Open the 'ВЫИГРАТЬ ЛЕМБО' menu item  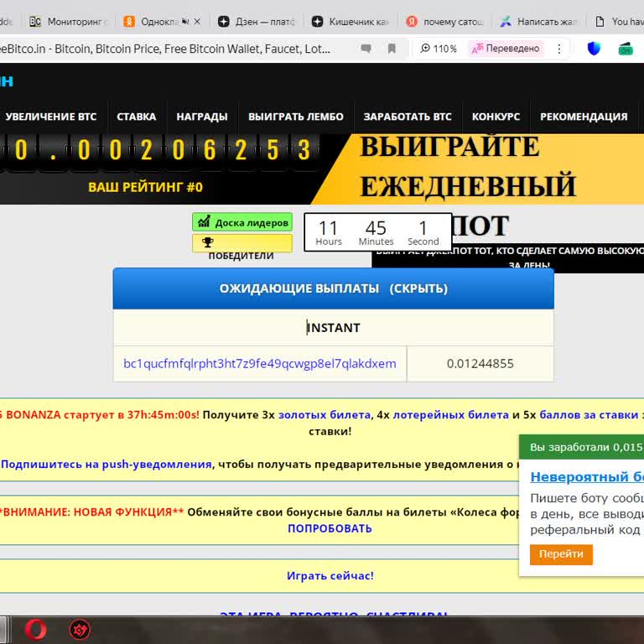pos(296,117)
